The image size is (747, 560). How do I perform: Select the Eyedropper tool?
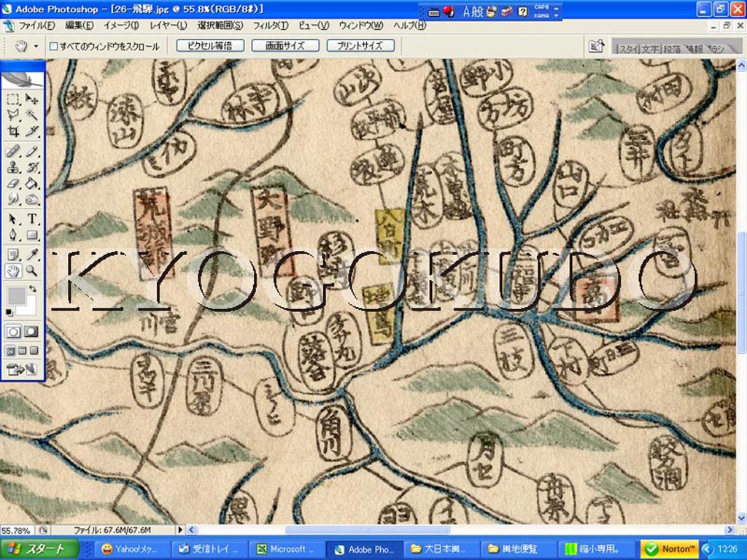[x=31, y=254]
